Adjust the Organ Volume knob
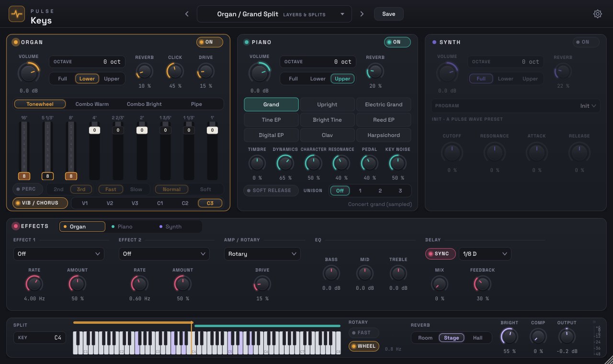This screenshot has height=364, width=613. pyautogui.click(x=29, y=73)
